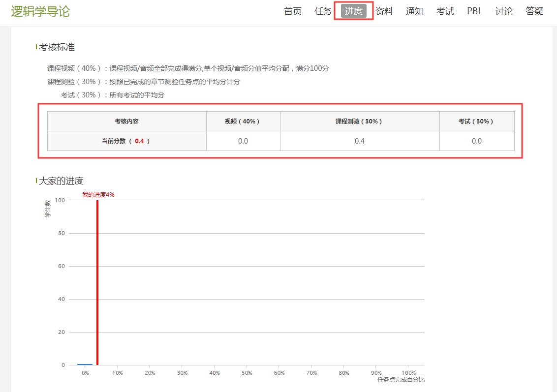Click the 任务点完成百分比 axis title

[x=401, y=380]
